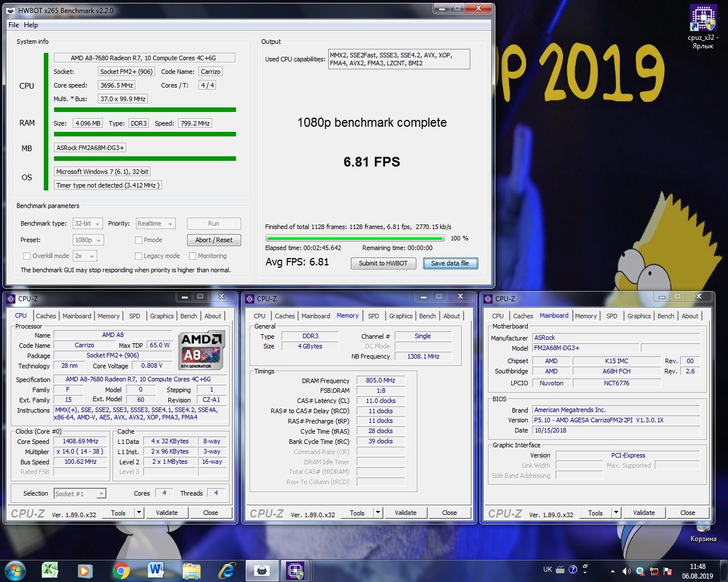Screen dimensions: 728x582
Task: Enable the Pmode checkbox
Action: [x=138, y=240]
